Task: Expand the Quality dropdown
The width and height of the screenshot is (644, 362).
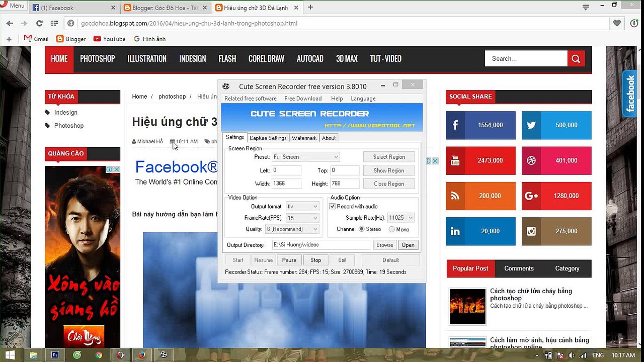Action: pyautogui.click(x=292, y=229)
